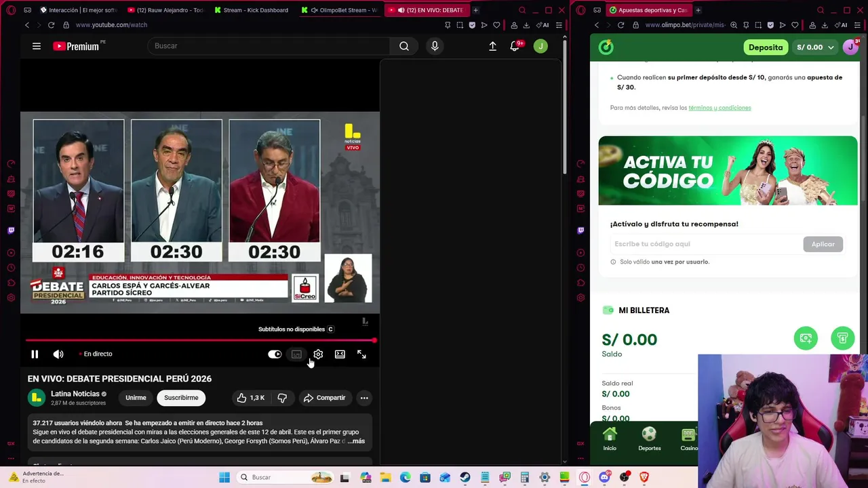Screen dimensions: 868x488
Task: Enter fullscreen on YouTube player
Action: coord(361,354)
